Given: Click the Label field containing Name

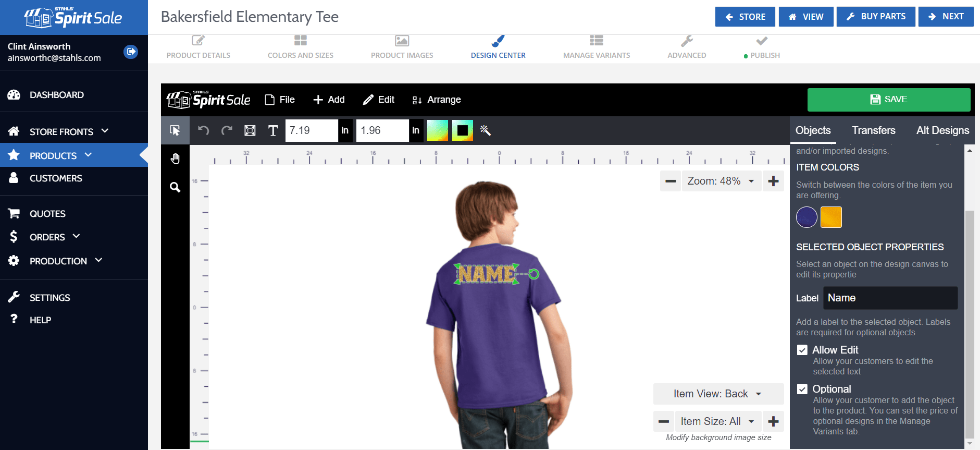Looking at the screenshot, I should point(890,298).
